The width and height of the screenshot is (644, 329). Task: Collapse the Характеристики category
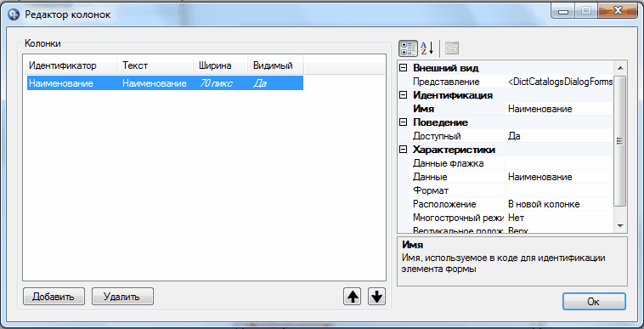pos(404,150)
